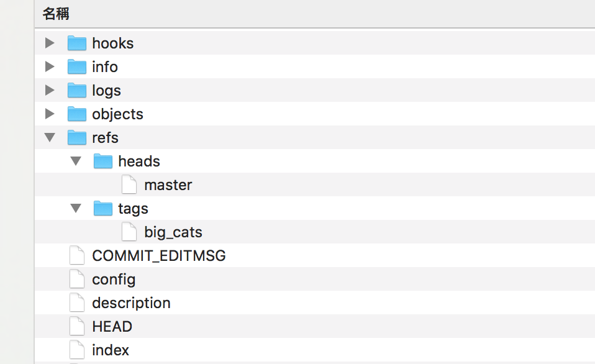Select the HEAD file
This screenshot has height=364, width=595.
112,326
